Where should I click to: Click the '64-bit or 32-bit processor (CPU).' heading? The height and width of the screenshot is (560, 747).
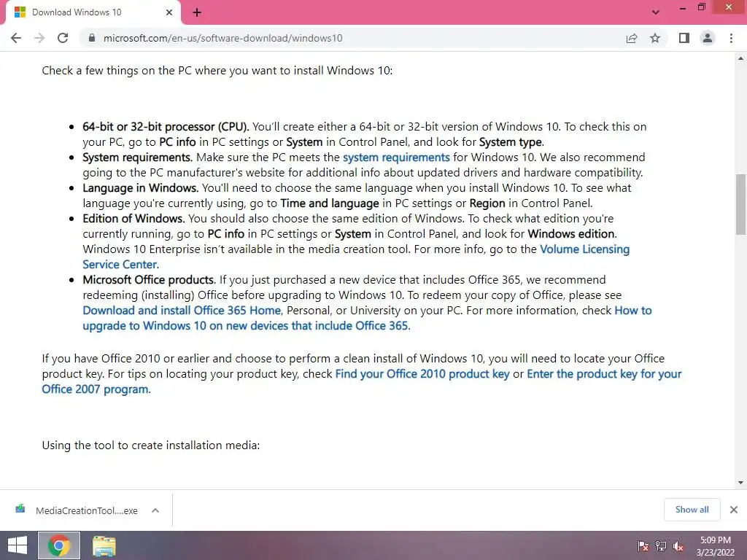166,127
